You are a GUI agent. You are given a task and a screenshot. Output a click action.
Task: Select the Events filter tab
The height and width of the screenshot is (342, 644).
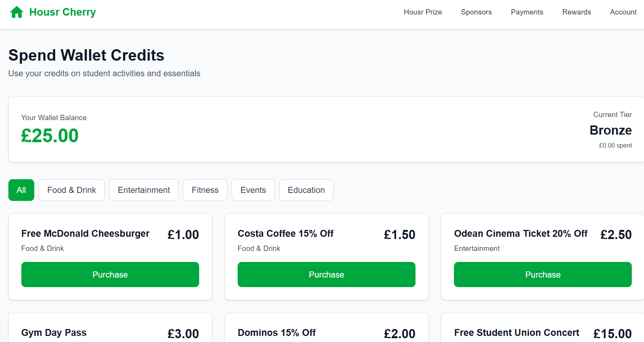(253, 190)
